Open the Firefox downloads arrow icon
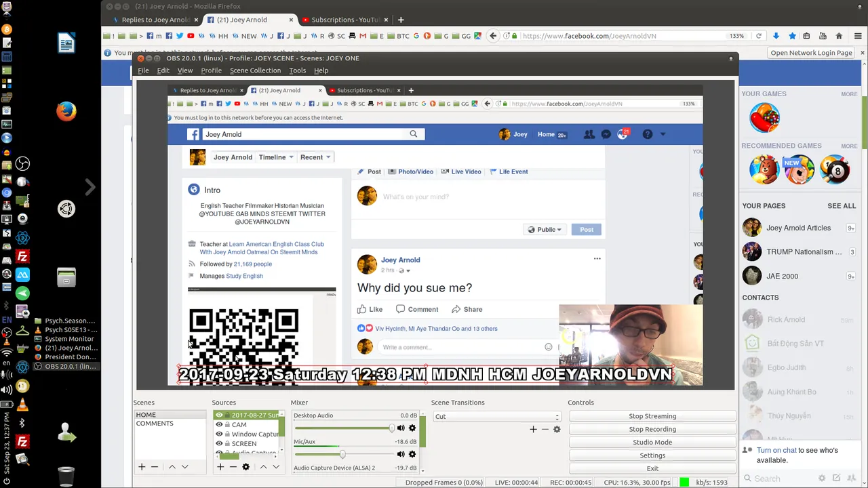868x488 pixels. click(x=776, y=36)
